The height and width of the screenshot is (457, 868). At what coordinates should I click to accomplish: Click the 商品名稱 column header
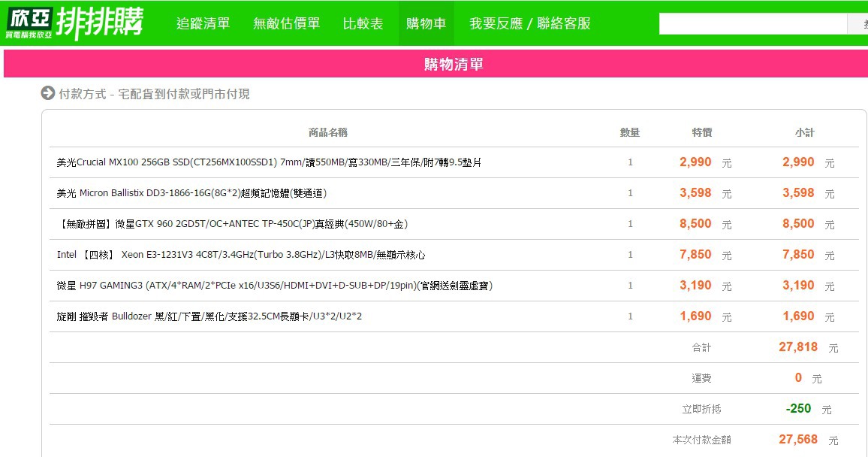[x=327, y=132]
